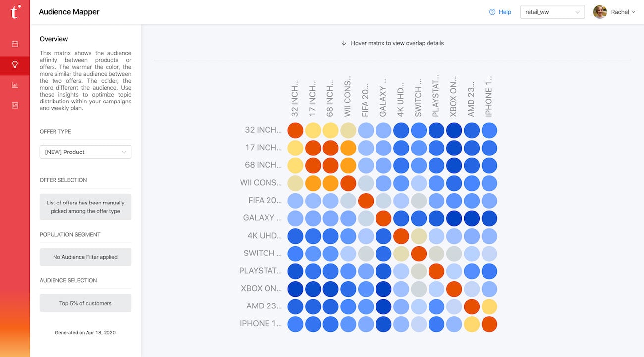Open the sliders control sidebar icon
This screenshot has height=357, width=644.
(15, 105)
